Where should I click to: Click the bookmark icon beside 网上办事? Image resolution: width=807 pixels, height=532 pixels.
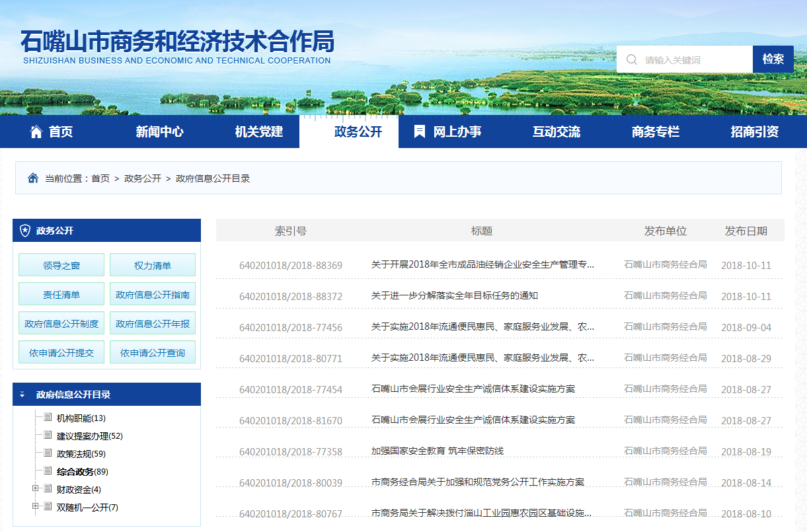[x=419, y=132]
